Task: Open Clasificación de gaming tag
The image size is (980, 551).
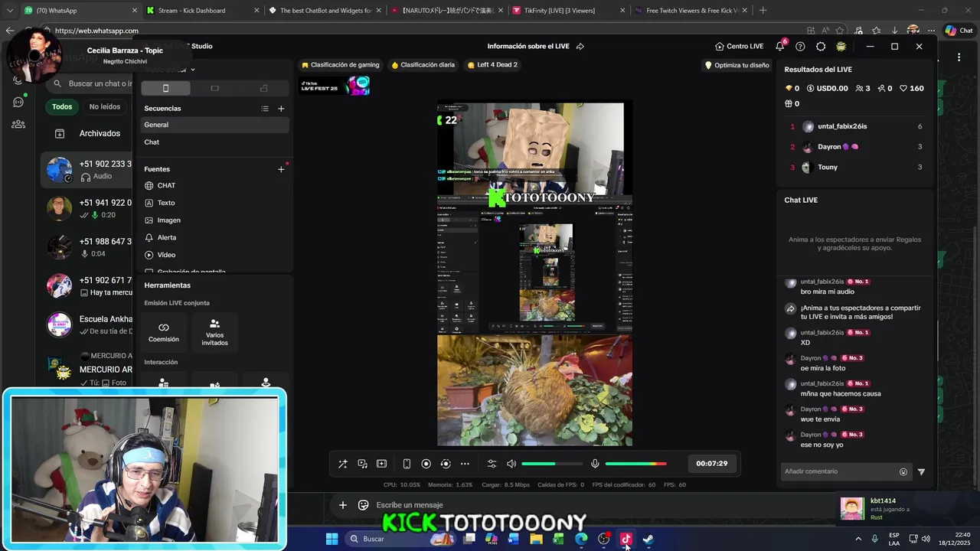Action: pos(341,65)
